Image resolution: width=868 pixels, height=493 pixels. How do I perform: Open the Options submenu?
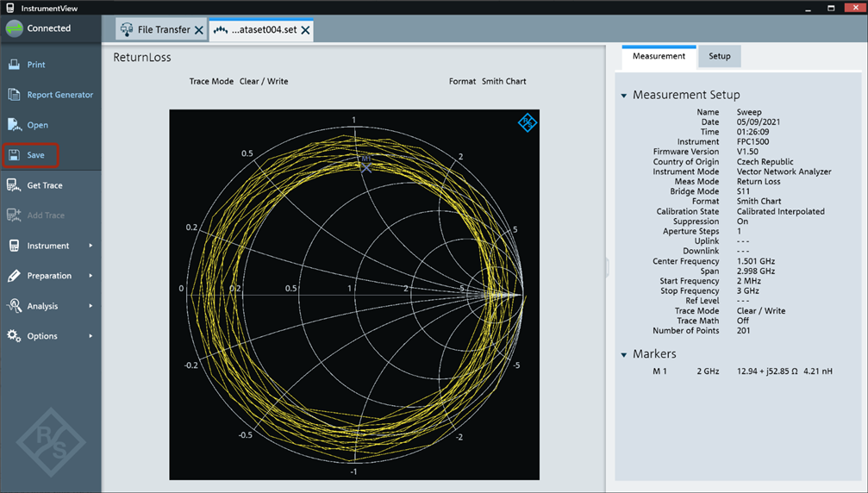pos(91,336)
